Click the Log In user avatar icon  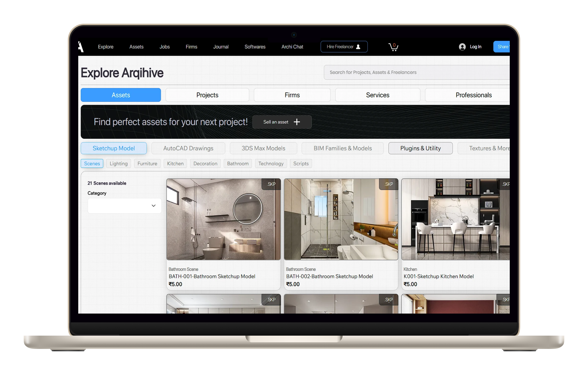pyautogui.click(x=462, y=47)
